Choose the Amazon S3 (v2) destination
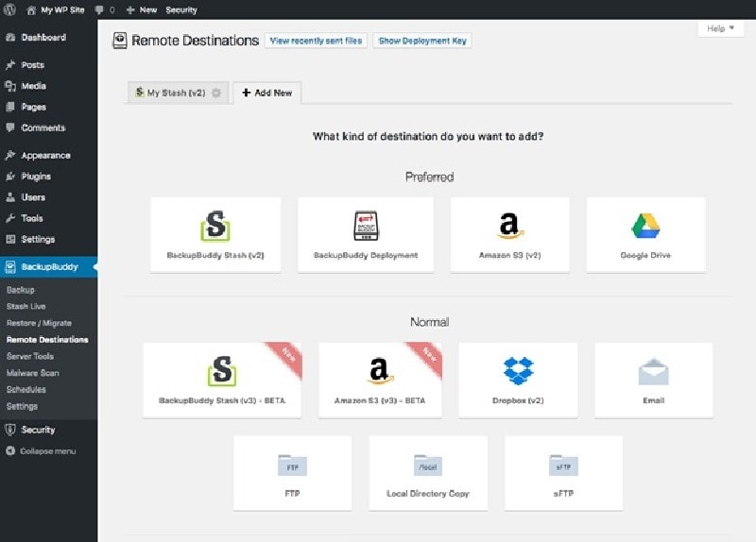Viewport: 756px width, 542px height. pos(509,235)
